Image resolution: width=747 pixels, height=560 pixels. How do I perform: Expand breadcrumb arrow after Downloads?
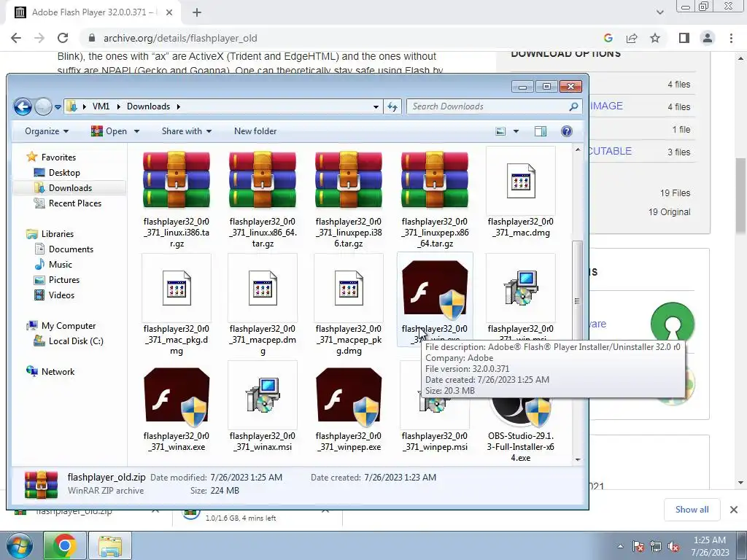coord(179,106)
